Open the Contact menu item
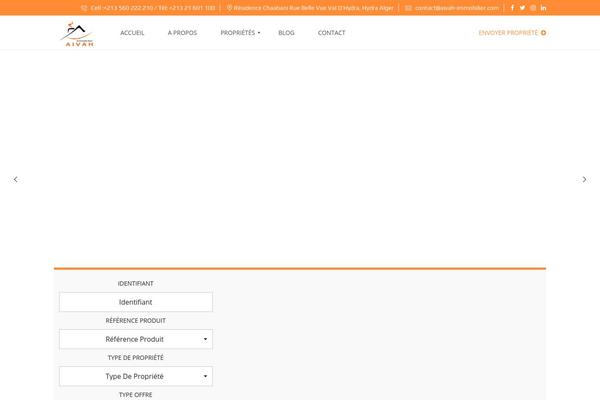The image size is (600, 400). (x=331, y=33)
